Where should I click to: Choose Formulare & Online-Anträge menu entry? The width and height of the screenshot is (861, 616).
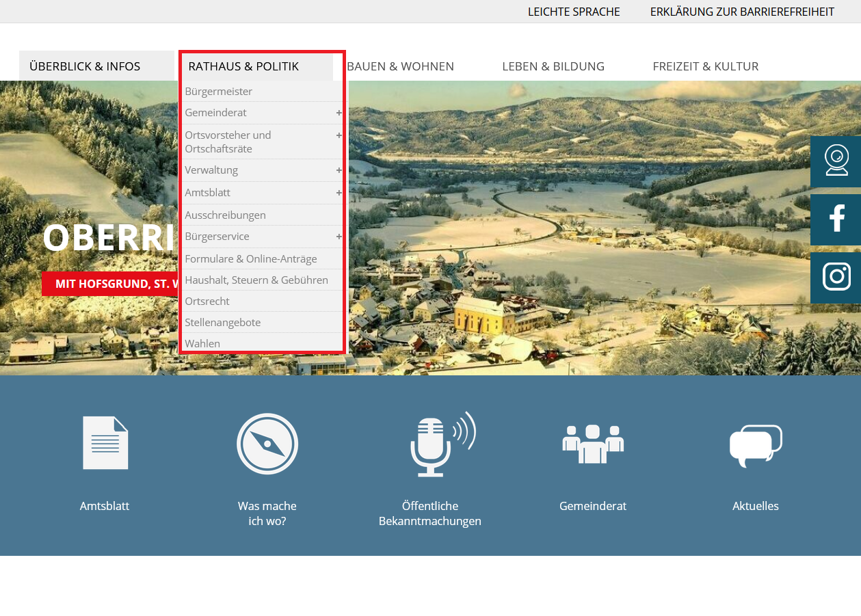(x=250, y=259)
